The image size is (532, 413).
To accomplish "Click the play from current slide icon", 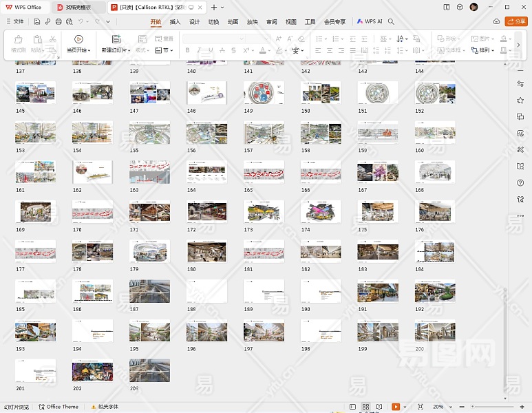I will [x=78, y=40].
